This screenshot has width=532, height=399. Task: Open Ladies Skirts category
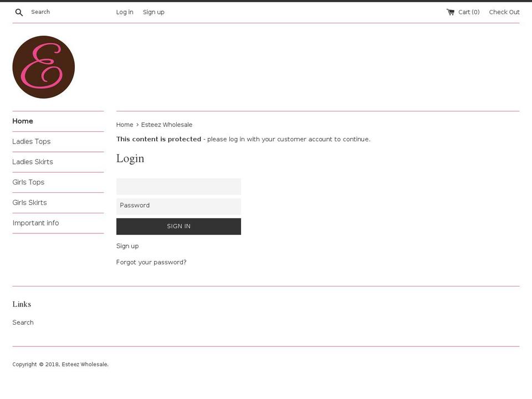click(x=33, y=162)
